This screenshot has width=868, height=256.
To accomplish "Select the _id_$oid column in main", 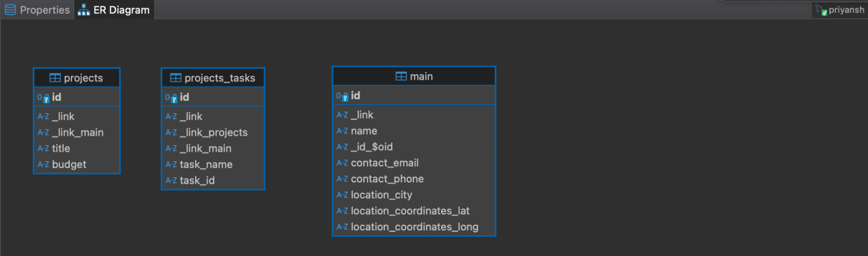I will (372, 147).
